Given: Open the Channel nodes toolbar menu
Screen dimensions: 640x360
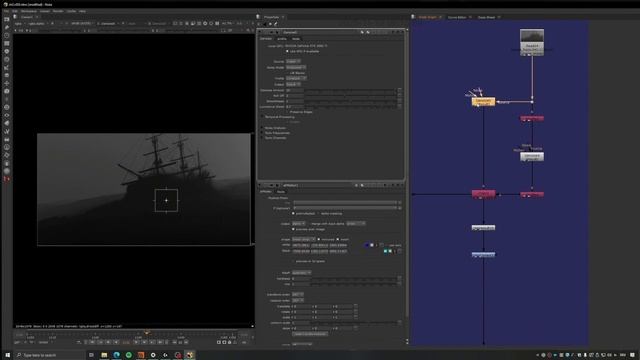Looking at the screenshot, I should (x=7, y=43).
